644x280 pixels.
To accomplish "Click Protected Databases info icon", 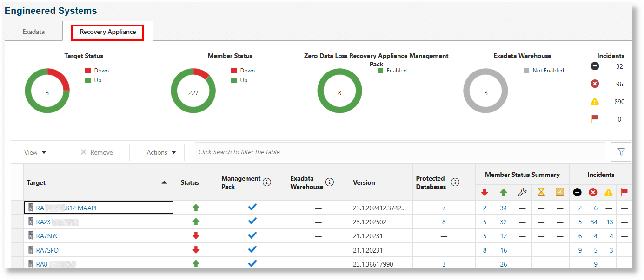I will tap(455, 182).
